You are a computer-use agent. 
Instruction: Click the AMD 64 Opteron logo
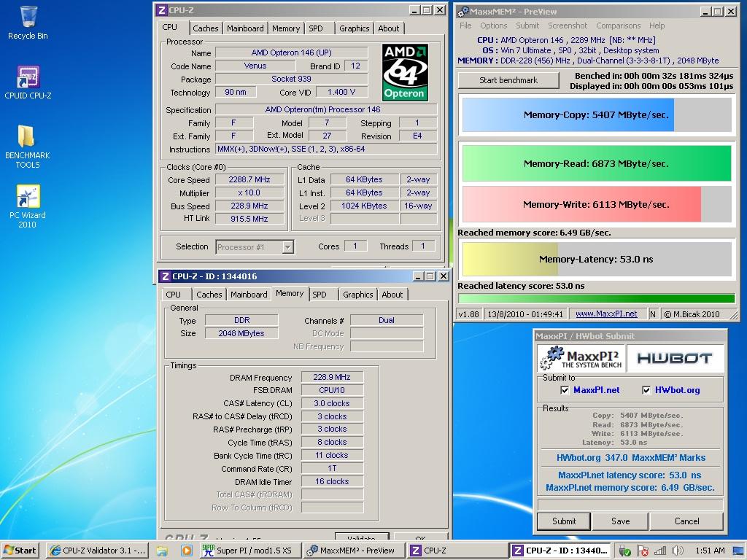click(405, 72)
